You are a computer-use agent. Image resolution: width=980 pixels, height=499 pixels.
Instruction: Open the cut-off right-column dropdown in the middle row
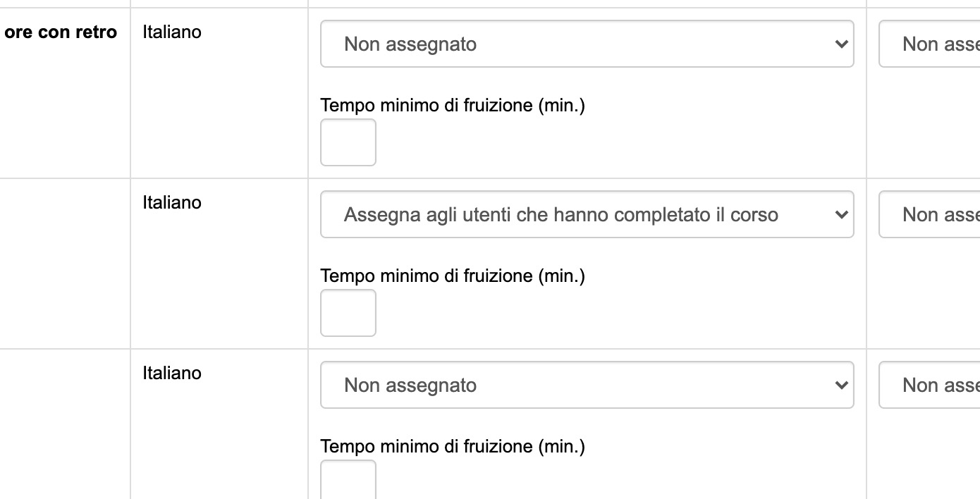(931, 214)
